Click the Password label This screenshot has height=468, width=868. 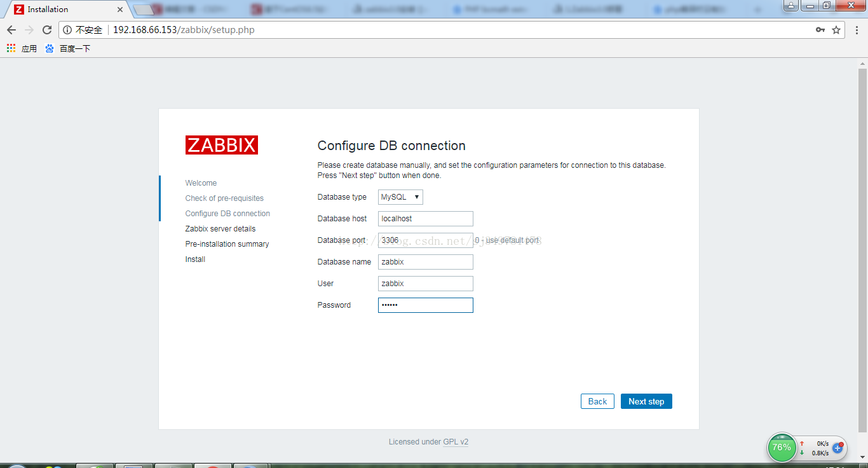(334, 305)
